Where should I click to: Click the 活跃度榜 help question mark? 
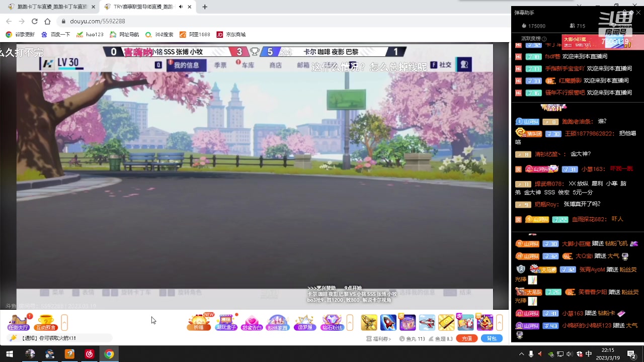point(544,39)
